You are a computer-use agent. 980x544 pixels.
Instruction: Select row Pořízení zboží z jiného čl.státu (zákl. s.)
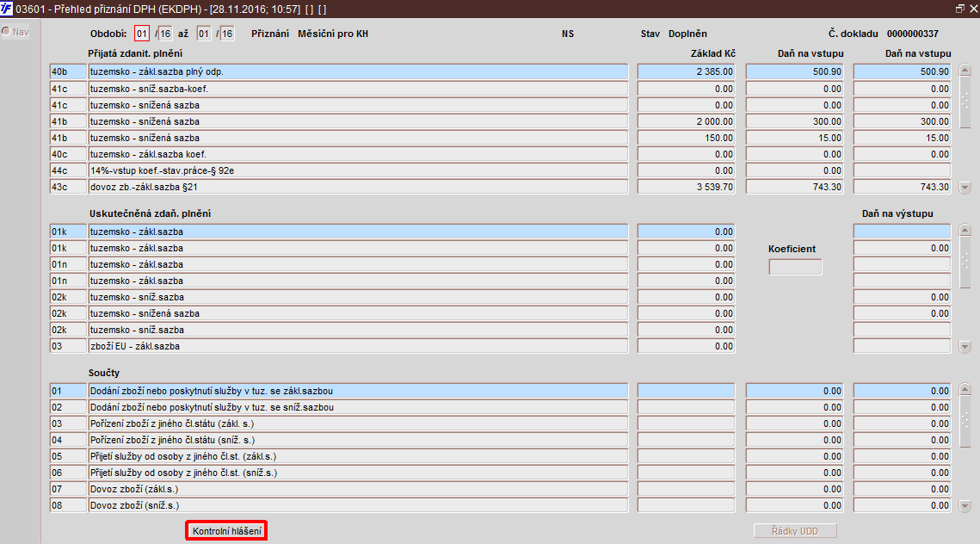[x=358, y=423]
